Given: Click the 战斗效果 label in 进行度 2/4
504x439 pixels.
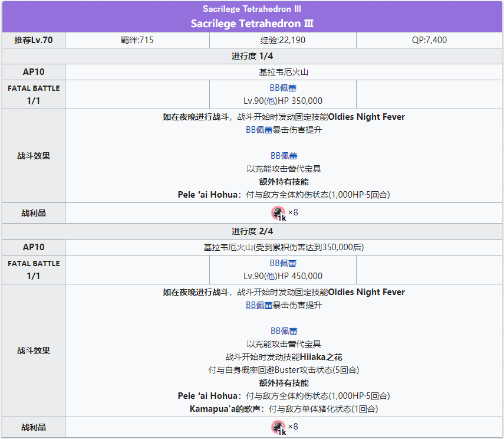Looking at the screenshot, I should point(34,350).
